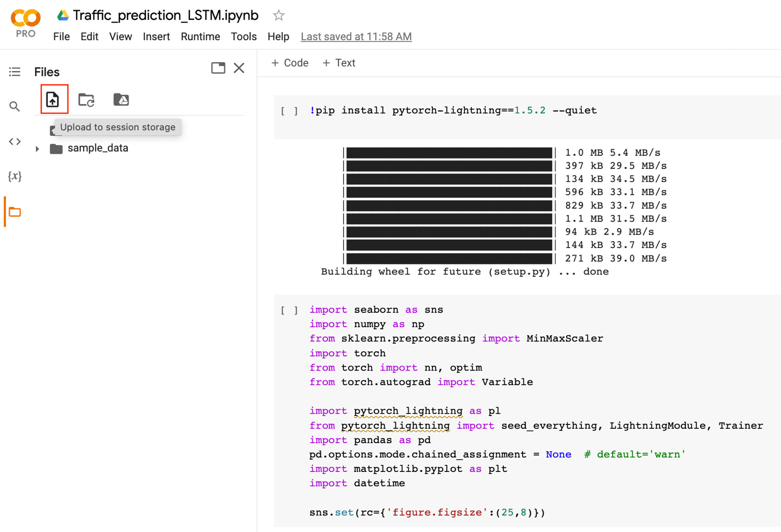The width and height of the screenshot is (781, 532).
Task: Open the search sidebar icon
Action: point(15,106)
